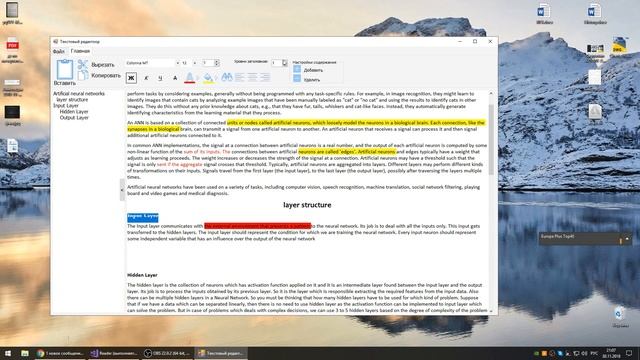Click the Добавить contents icon
The height and width of the screenshot is (360, 640).
[x=297, y=70]
